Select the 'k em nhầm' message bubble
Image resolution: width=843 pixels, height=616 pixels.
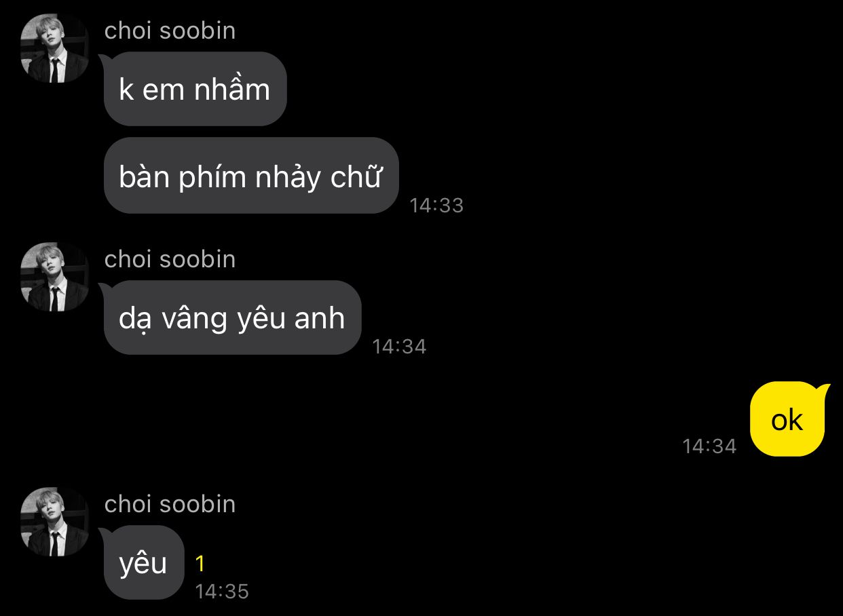click(195, 89)
